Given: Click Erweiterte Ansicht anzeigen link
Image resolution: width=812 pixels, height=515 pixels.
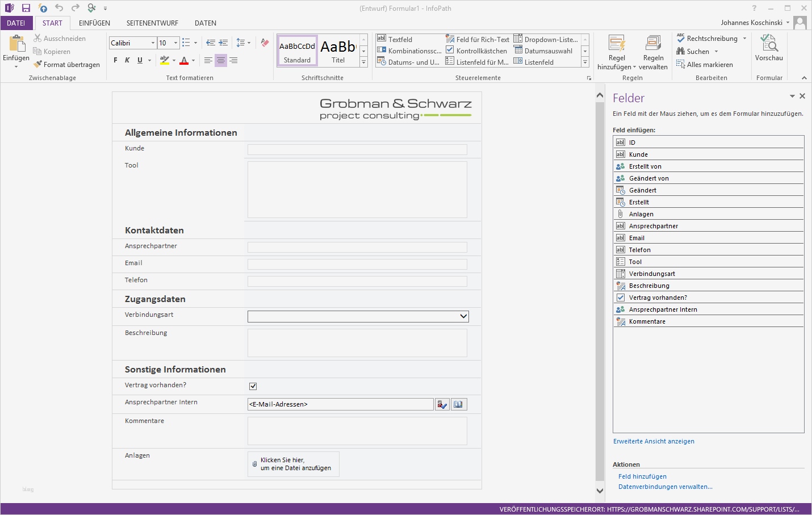Looking at the screenshot, I should 654,441.
